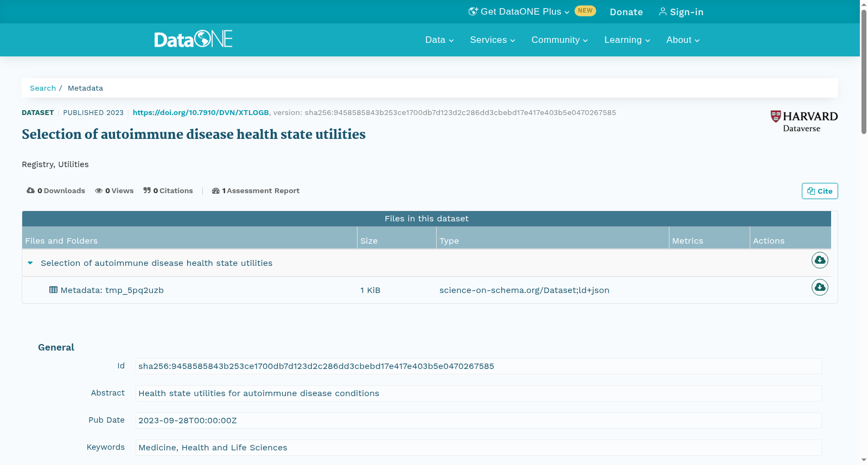868x465 pixels.
Task: Click the 0 Downloads metric
Action: click(56, 190)
